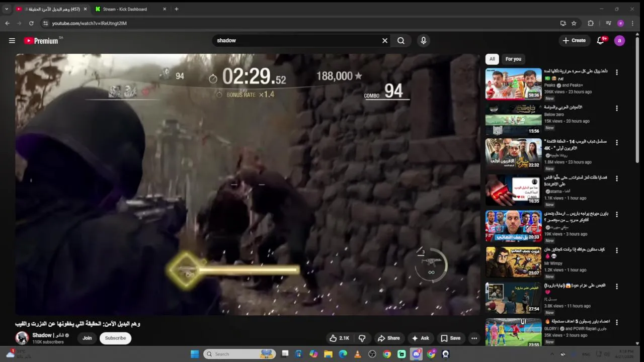Click the video player area
644x362 pixels.
248,185
